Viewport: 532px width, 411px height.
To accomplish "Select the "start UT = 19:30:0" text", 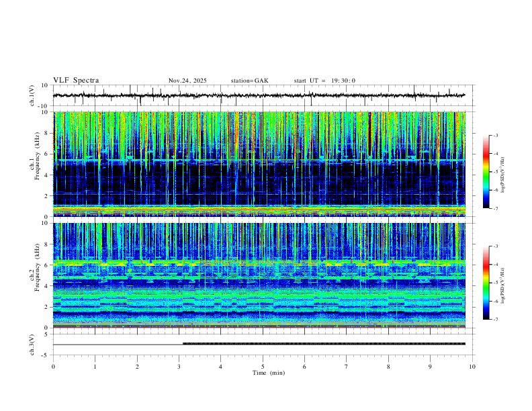I will pos(324,81).
